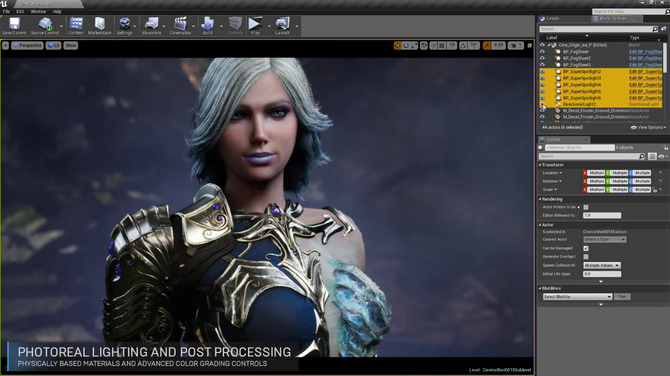The width and height of the screenshot is (670, 376).
Task: Click the Launch toolbar icon
Action: pos(282,26)
